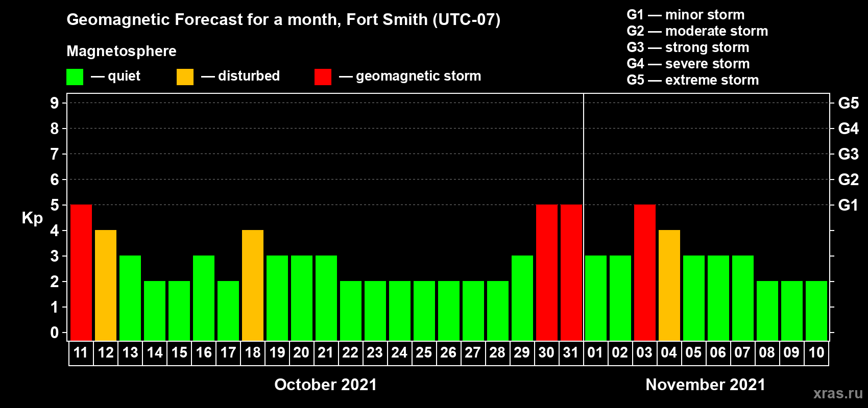Click the green quiet legend swatch
This screenshot has width=868, height=408.
75,77
